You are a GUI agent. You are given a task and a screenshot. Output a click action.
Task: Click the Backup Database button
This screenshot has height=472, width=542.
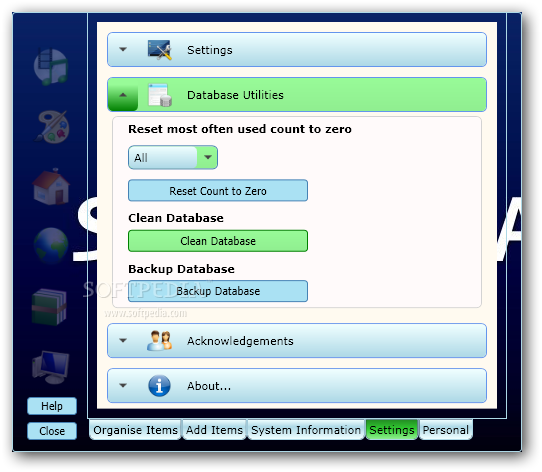pos(218,291)
